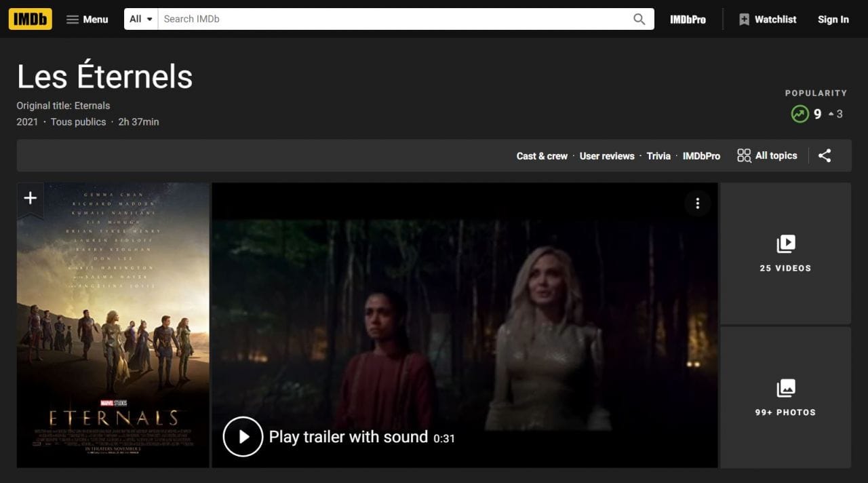Click the '2h 37min' runtime text

[138, 122]
